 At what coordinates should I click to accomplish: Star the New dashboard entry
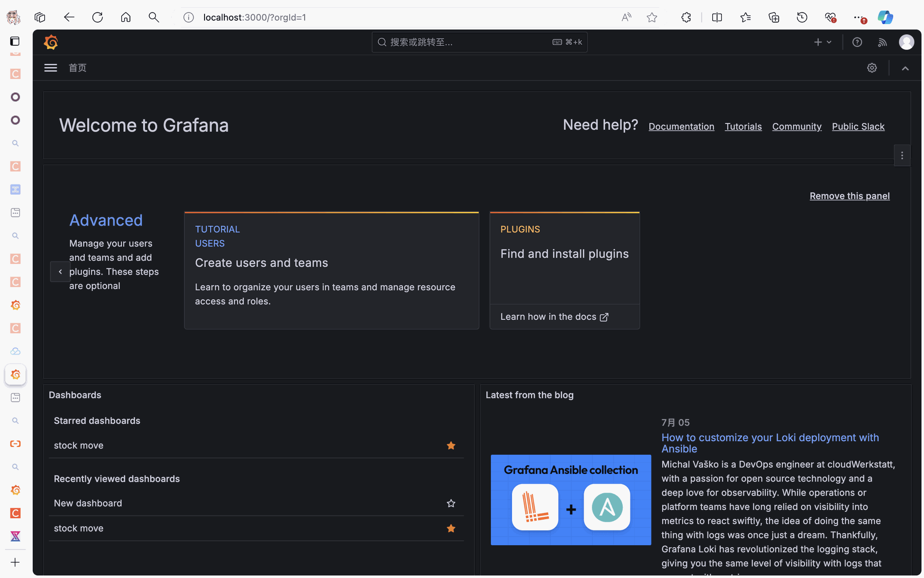(451, 503)
